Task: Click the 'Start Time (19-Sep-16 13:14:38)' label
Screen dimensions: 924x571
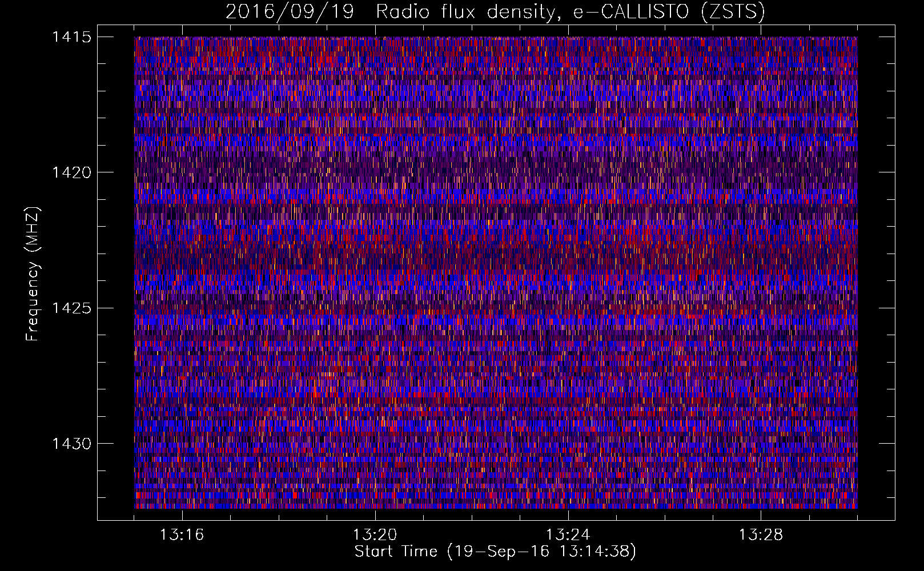Action: coord(495,552)
